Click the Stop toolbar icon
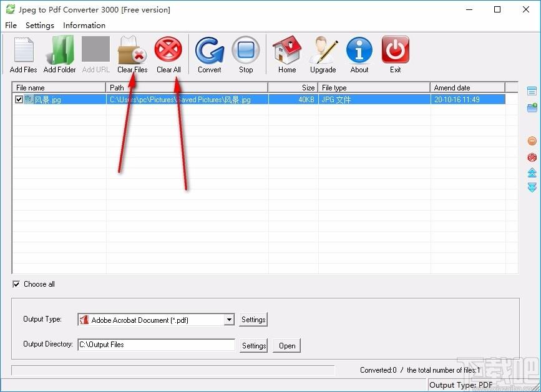541x392 pixels. tap(246, 50)
